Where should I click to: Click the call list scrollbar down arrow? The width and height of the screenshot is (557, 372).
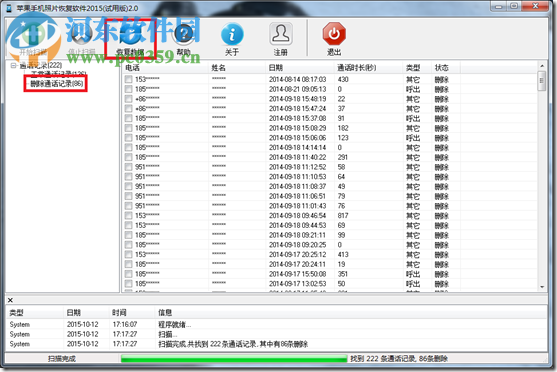(x=542, y=287)
